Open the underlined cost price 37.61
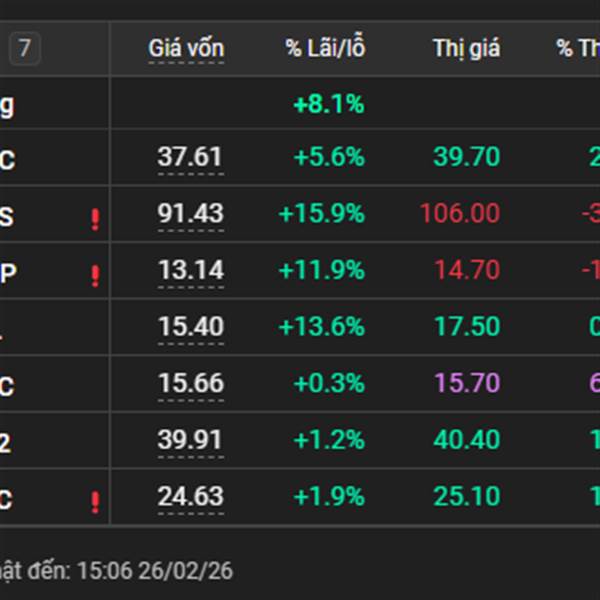Viewport: 600px width, 600px height. click(x=190, y=157)
